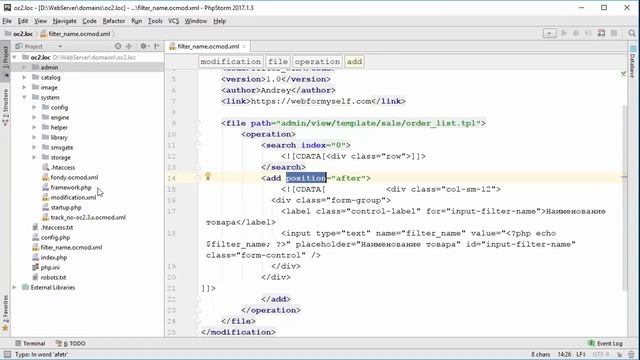Expand the config folder under system
The width and height of the screenshot is (640, 360).
click(x=34, y=107)
